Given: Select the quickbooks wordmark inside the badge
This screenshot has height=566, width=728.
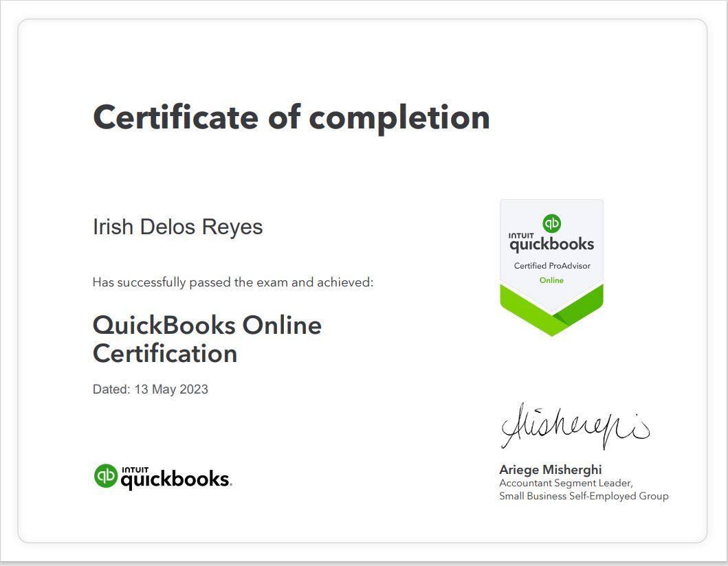Looking at the screenshot, I should (x=551, y=243).
